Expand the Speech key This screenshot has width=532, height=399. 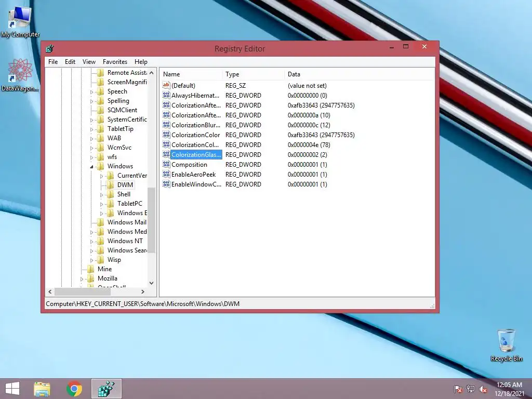coord(91,92)
